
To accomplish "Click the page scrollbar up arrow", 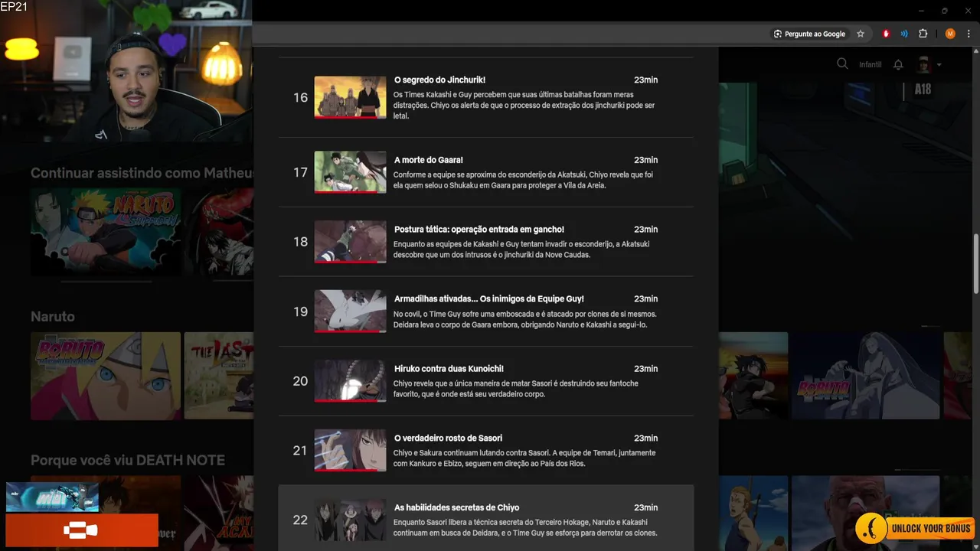I will click(975, 52).
